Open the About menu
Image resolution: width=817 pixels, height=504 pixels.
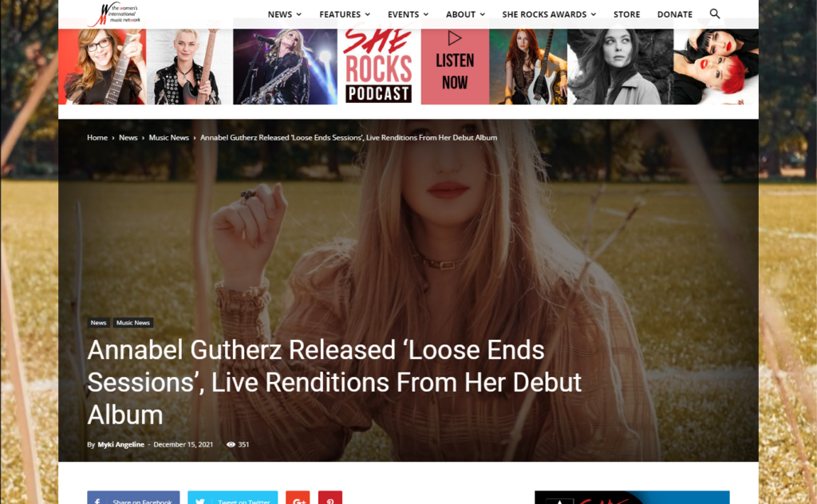point(465,14)
